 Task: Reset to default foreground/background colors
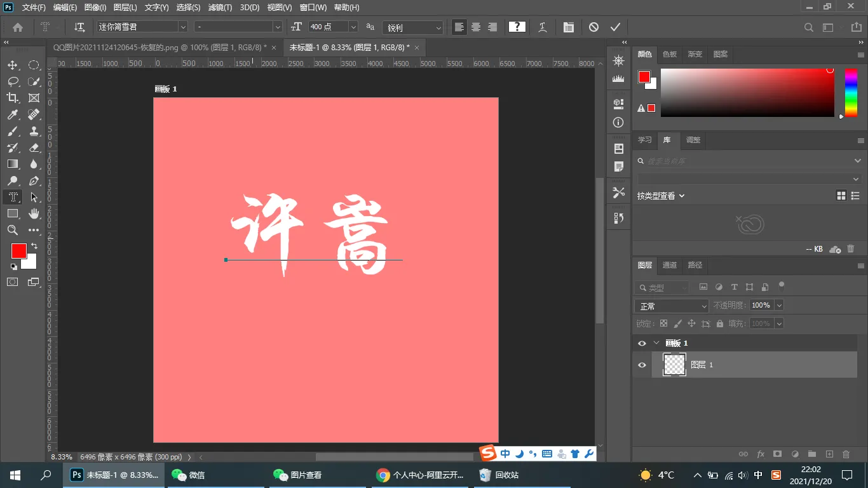coord(13,267)
